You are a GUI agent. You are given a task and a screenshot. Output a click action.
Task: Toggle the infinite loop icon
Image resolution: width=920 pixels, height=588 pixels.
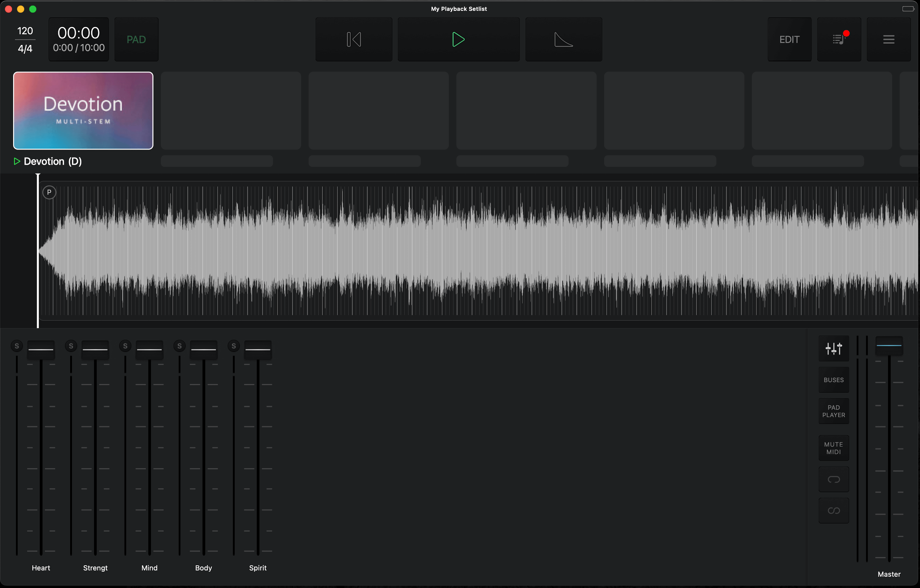pyautogui.click(x=833, y=511)
